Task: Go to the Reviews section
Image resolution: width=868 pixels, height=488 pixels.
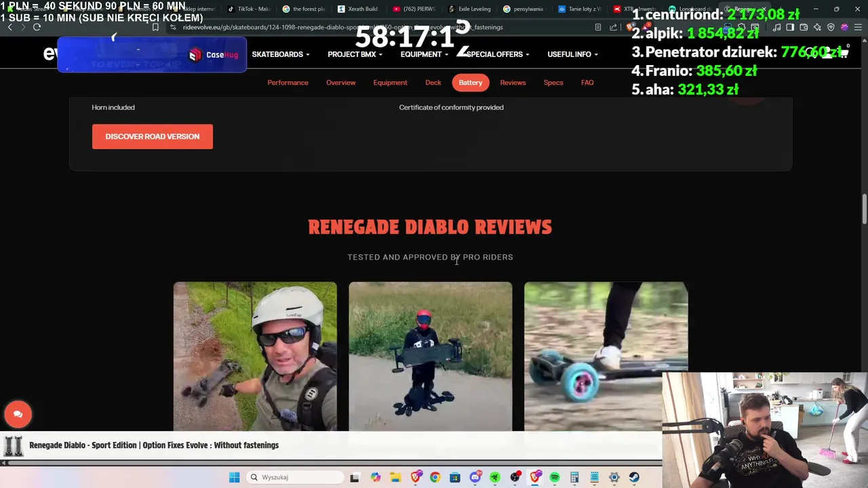Action: pos(513,83)
